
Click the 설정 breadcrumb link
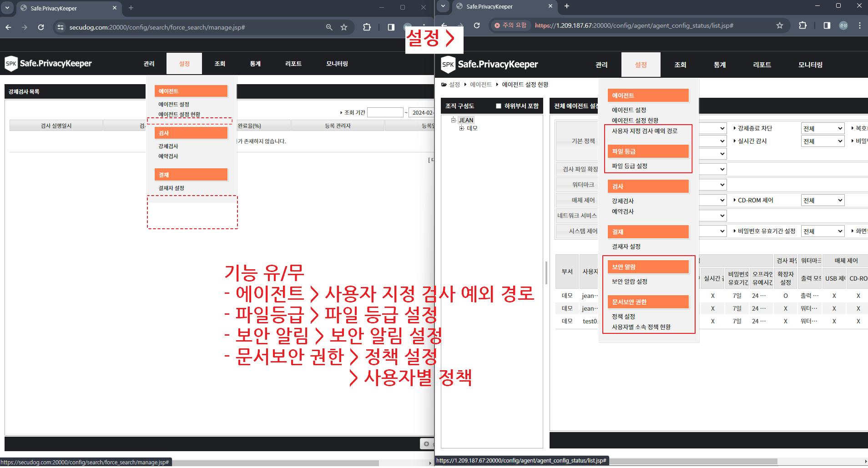point(454,85)
